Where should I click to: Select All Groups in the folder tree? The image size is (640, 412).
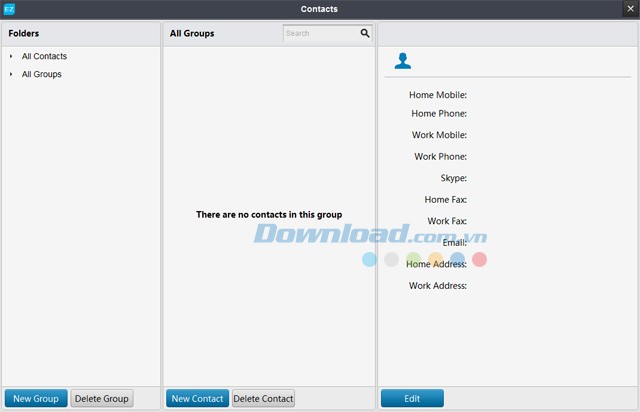(41, 75)
